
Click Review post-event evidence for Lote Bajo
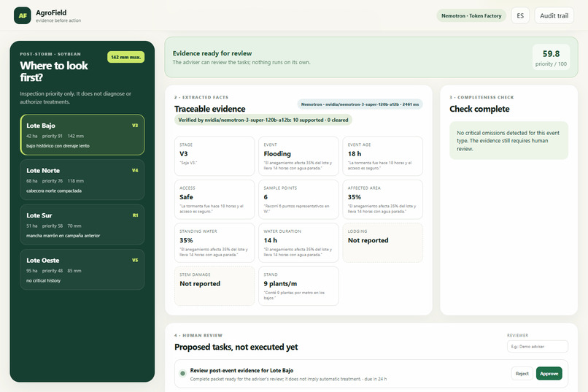pyautogui.click(x=241, y=370)
